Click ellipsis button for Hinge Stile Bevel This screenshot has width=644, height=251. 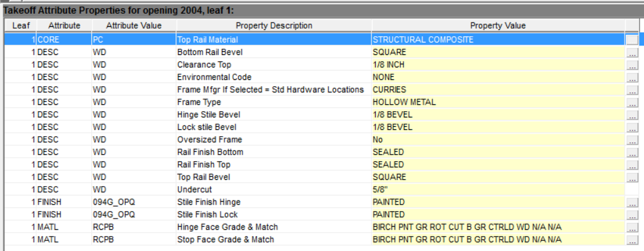click(x=632, y=115)
